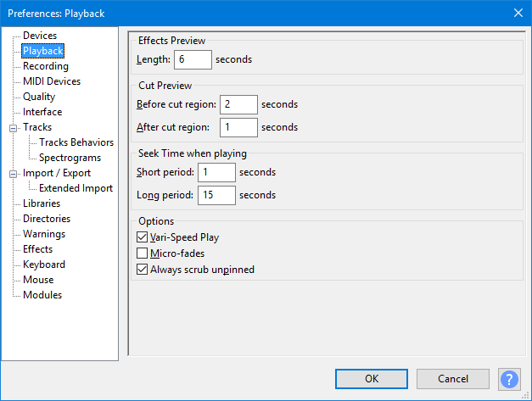
Task: Collapse the Tracks tree node
Action: (x=14, y=128)
